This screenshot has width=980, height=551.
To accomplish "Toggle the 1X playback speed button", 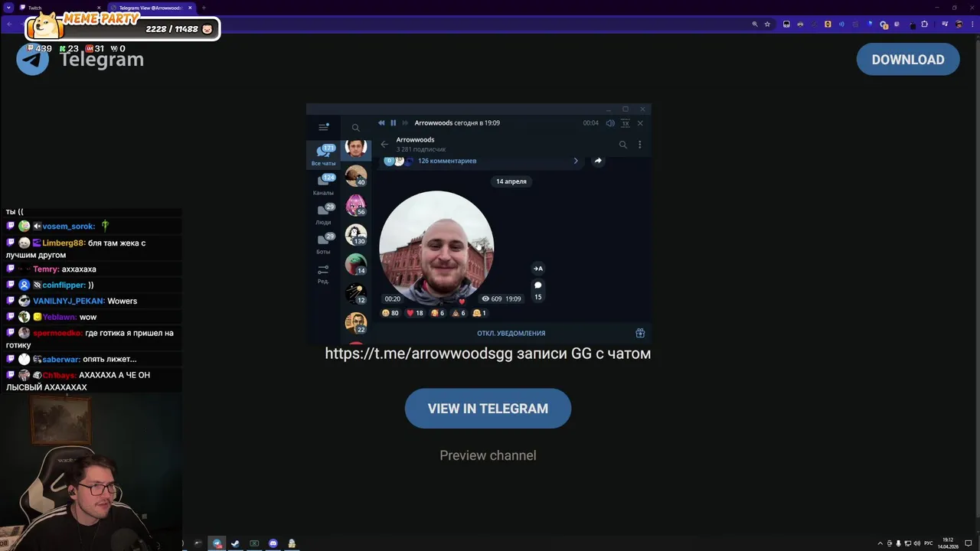I will [626, 122].
